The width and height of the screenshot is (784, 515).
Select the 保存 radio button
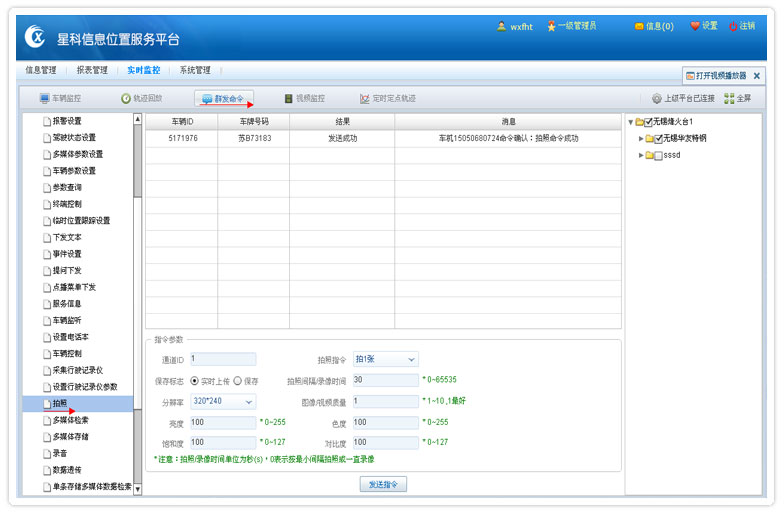[238, 381]
